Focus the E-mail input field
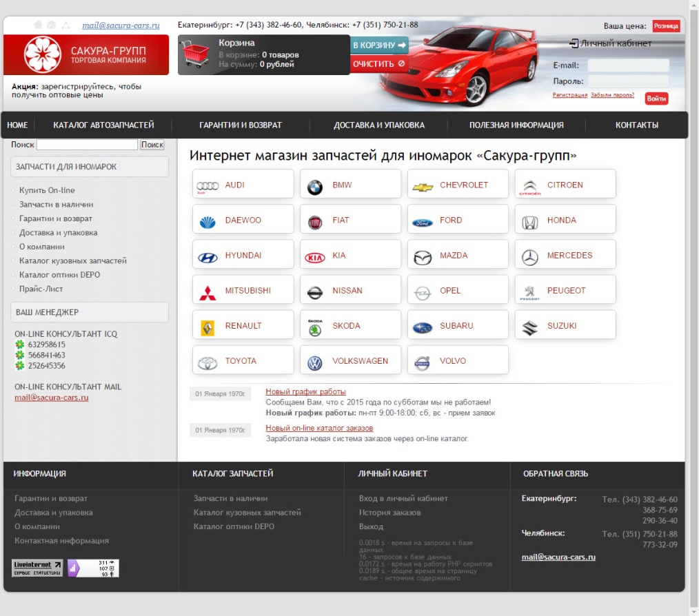Image resolution: width=699 pixels, height=616 pixels. pos(628,65)
